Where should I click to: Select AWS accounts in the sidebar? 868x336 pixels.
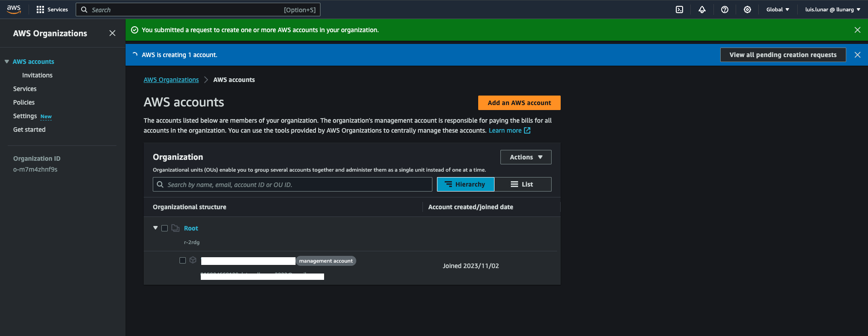pyautogui.click(x=34, y=62)
